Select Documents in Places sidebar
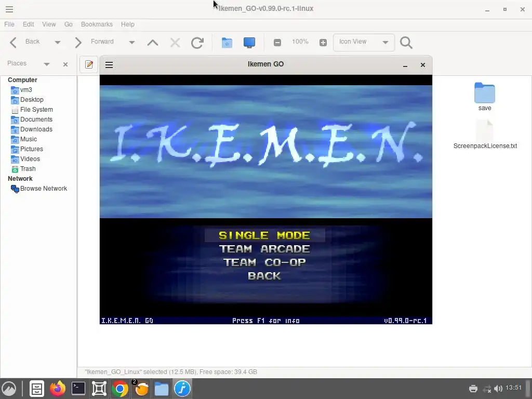 click(32, 119)
